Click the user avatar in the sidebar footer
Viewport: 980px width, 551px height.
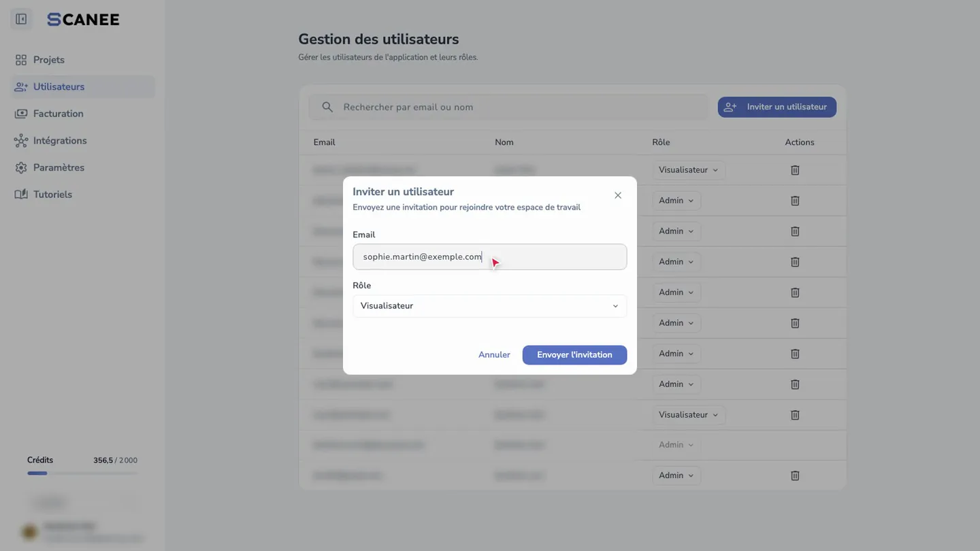point(29,532)
